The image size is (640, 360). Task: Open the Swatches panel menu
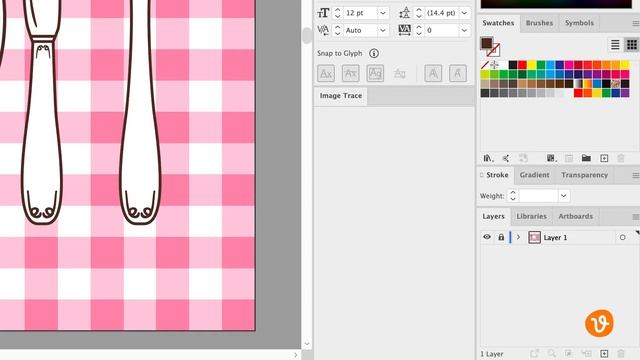[636, 24]
